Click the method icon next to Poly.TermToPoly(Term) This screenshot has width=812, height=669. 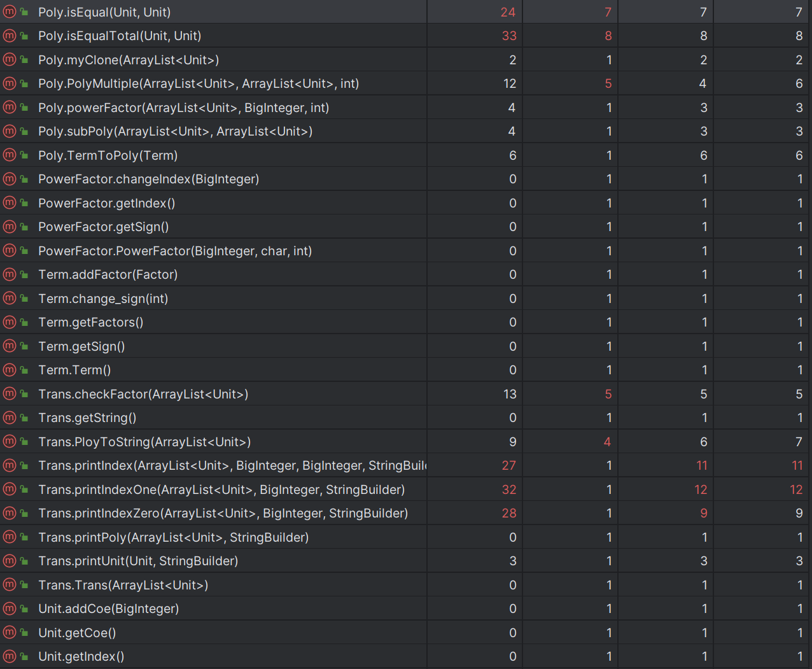coord(10,155)
